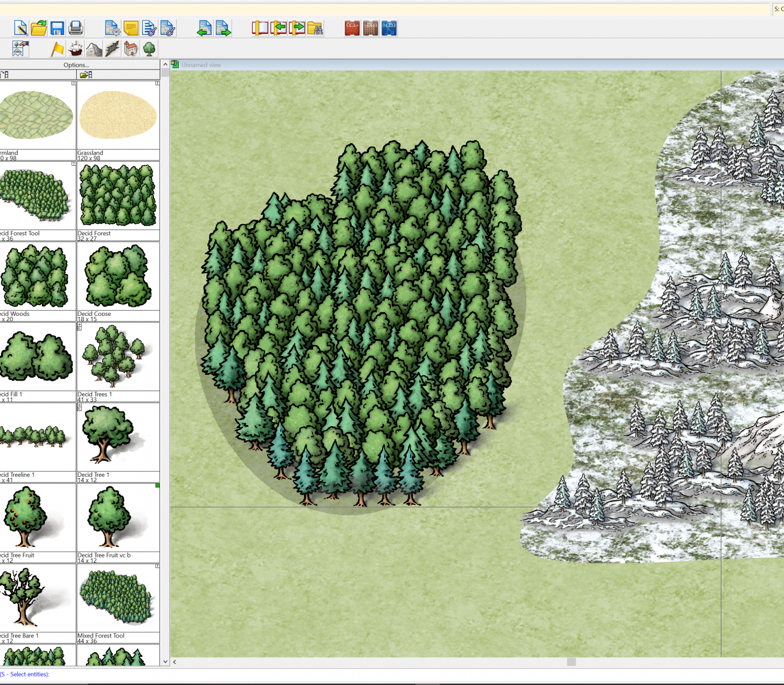This screenshot has height=685, width=784.
Task: Click the left arrow of the horizontal scrollbar
Action: point(175,661)
